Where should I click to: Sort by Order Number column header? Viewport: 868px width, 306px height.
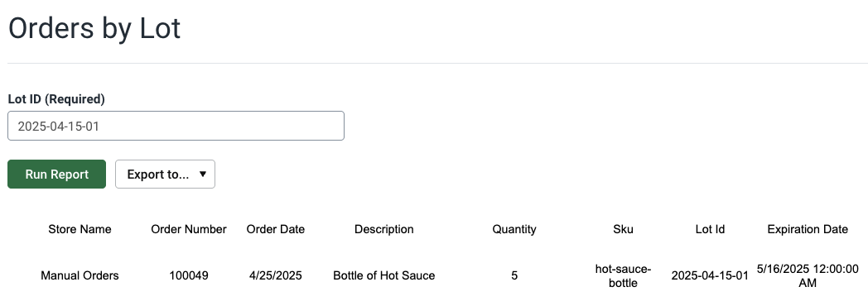189,229
